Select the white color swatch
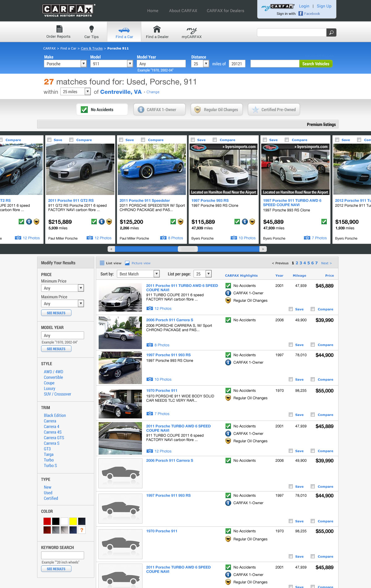The height and width of the screenshot is (588, 371). pyautogui.click(x=64, y=521)
